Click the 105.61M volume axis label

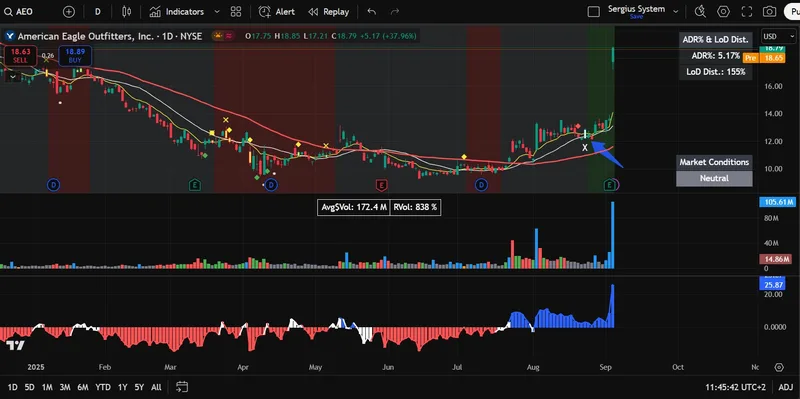pos(778,202)
